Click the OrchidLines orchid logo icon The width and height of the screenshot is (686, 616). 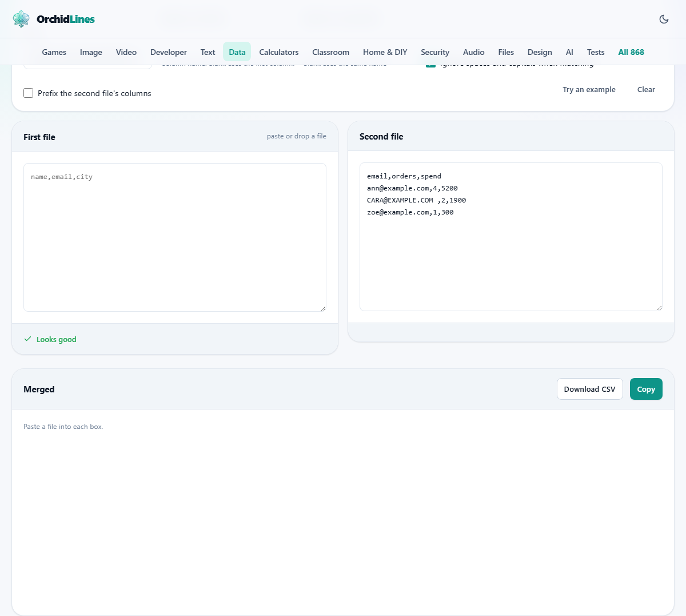click(x=21, y=19)
